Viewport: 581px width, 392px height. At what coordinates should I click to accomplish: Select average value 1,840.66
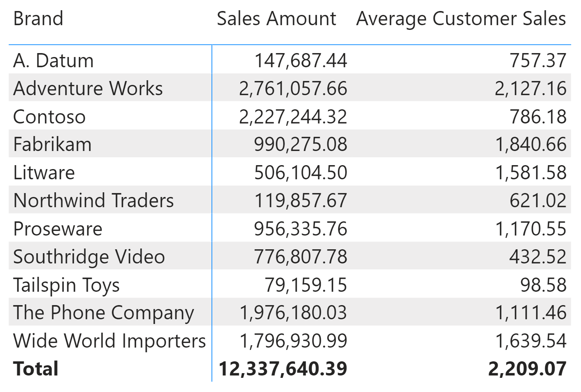pos(531,144)
